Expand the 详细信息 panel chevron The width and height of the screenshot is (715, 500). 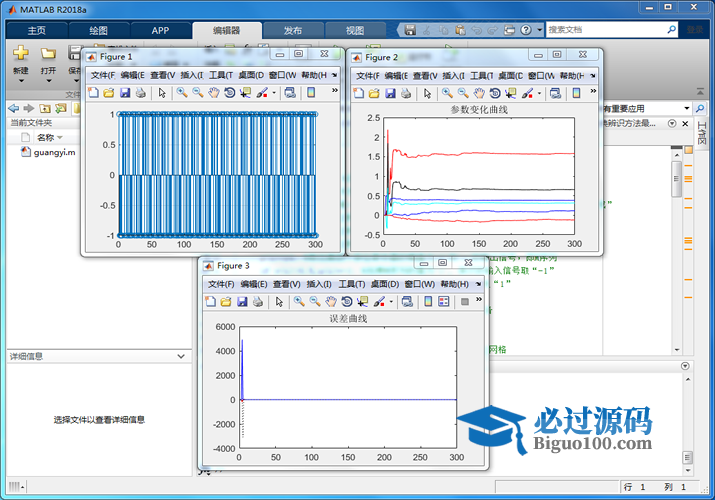pyautogui.click(x=181, y=356)
